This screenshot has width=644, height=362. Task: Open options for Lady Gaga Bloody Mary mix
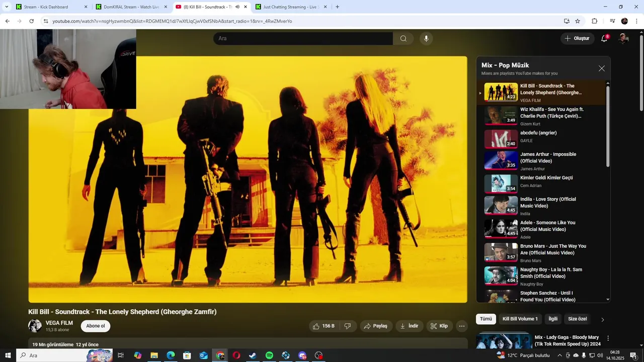coord(608,339)
